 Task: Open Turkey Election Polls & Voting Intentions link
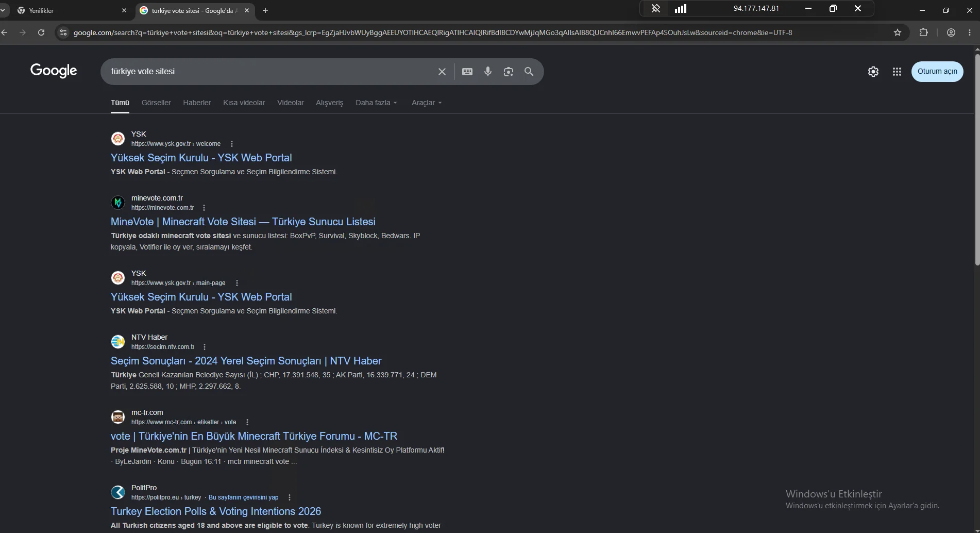[216, 511]
